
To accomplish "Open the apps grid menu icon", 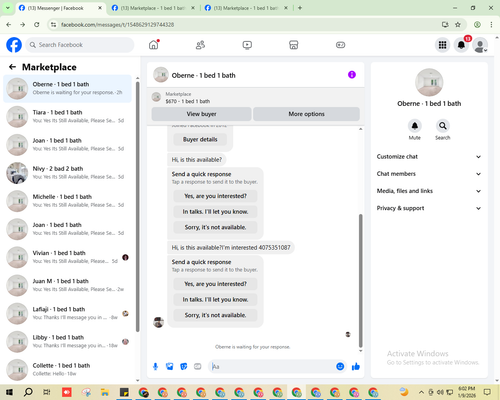I will [442, 45].
